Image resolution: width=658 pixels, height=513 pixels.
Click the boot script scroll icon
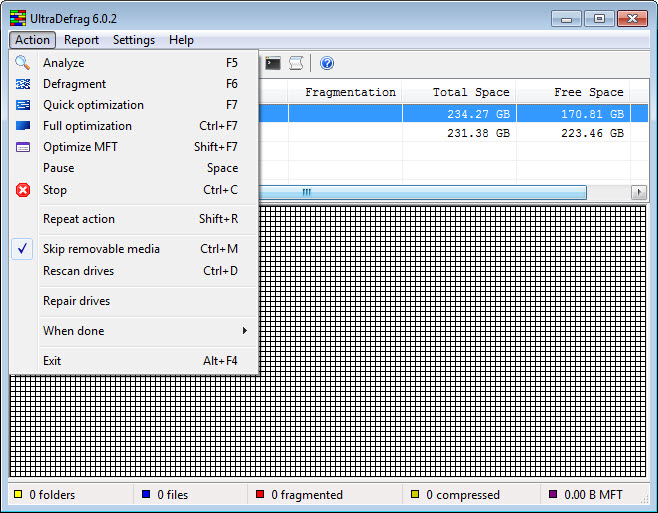296,63
